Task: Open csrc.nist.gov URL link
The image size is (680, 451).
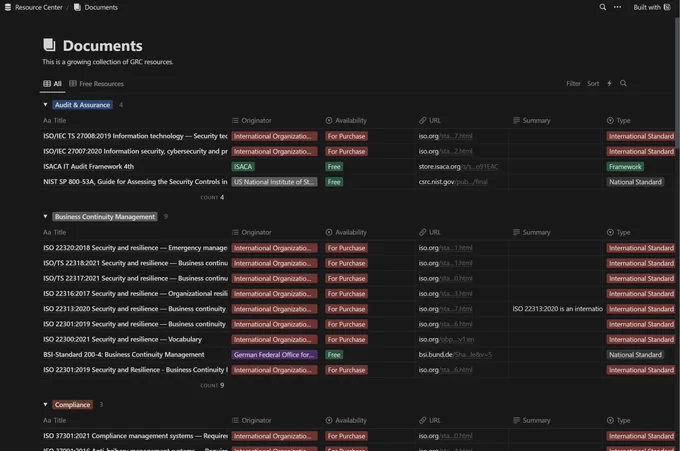Action: click(x=453, y=182)
